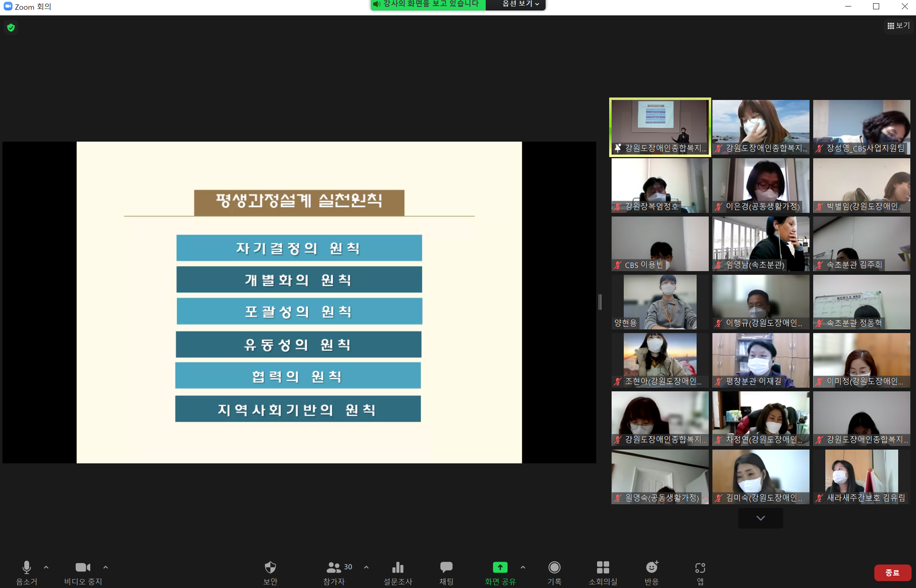
Task: Select 김미숙 video thumbnail
Action: pos(761,477)
